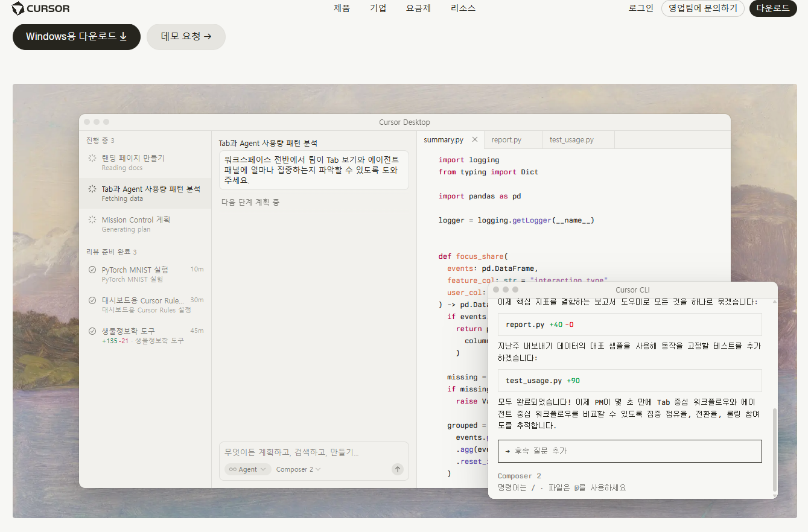Click the Cursor logo in the header

pyautogui.click(x=40, y=8)
